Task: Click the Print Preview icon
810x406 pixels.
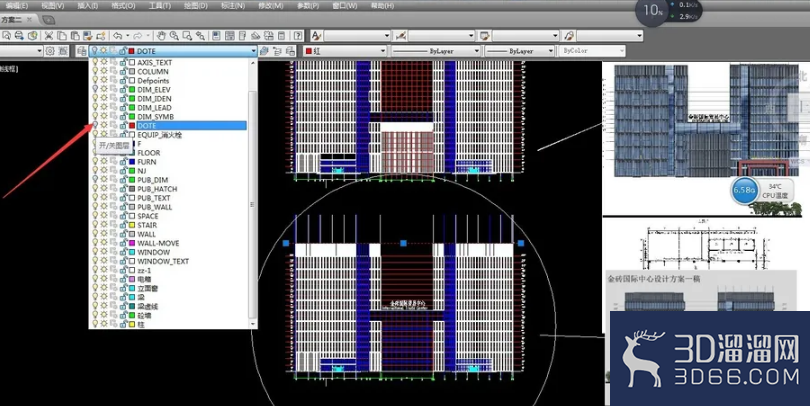Action: (7, 36)
